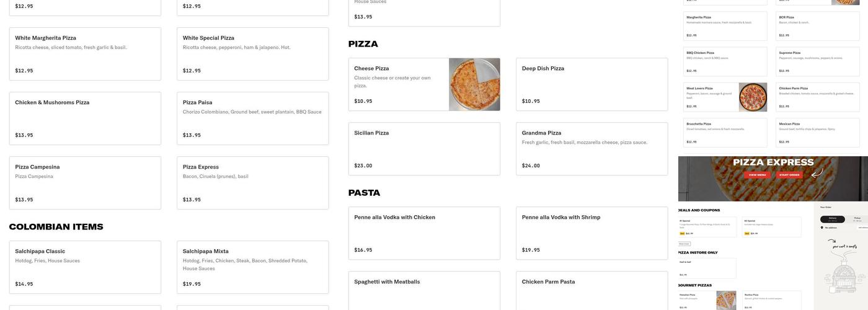The height and width of the screenshot is (310, 868).
Task: Choose the Chicken & Mushrooms Pizza card
Action: coord(85,118)
